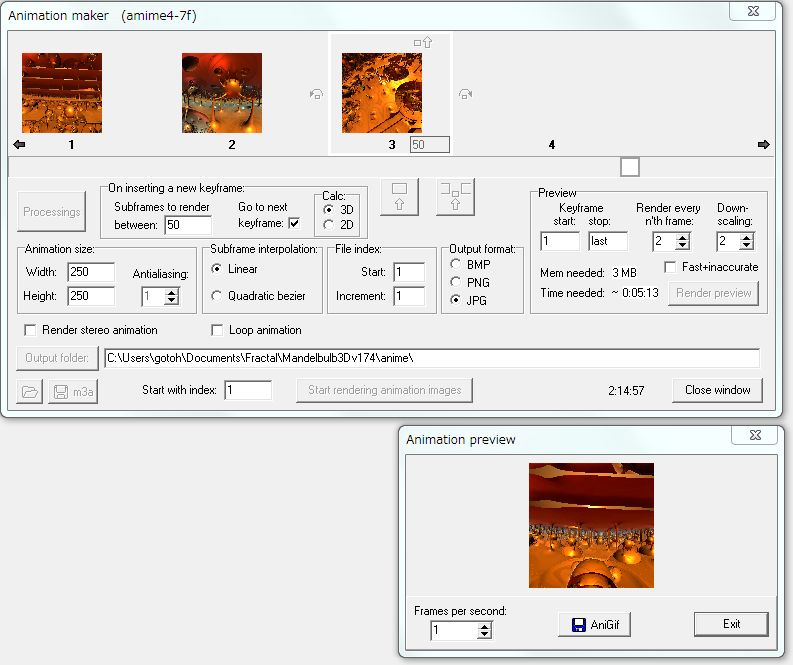Click the animation Height field
The height and width of the screenshot is (665, 793).
tap(91, 296)
